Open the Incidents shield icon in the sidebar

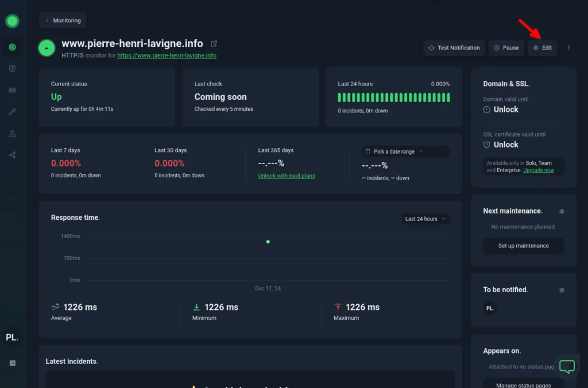pyautogui.click(x=12, y=69)
